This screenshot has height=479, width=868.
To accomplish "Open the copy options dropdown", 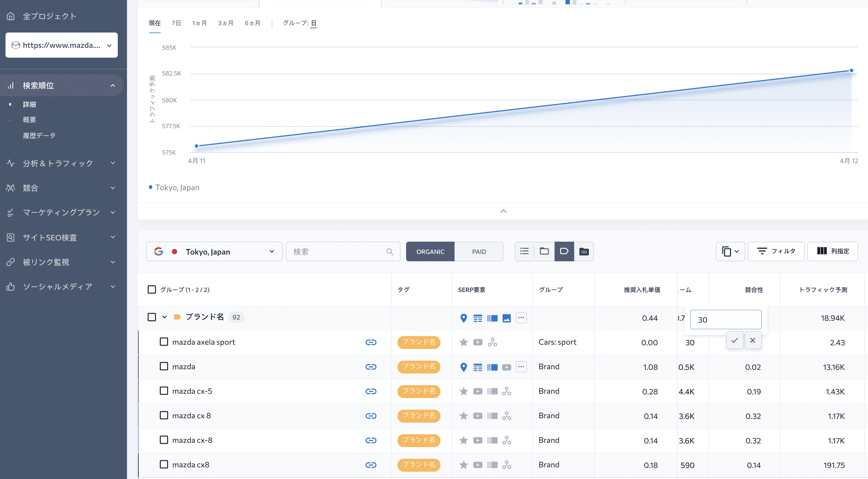I will pos(730,251).
